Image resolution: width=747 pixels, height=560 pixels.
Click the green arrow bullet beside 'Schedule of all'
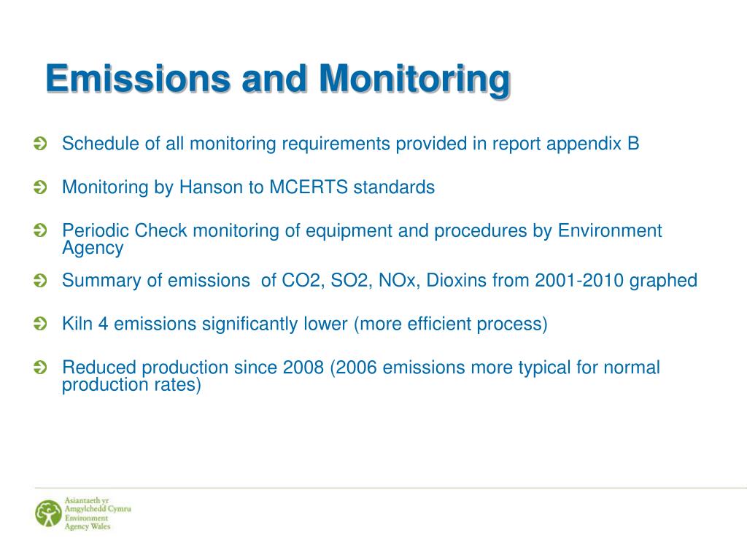click(x=41, y=144)
